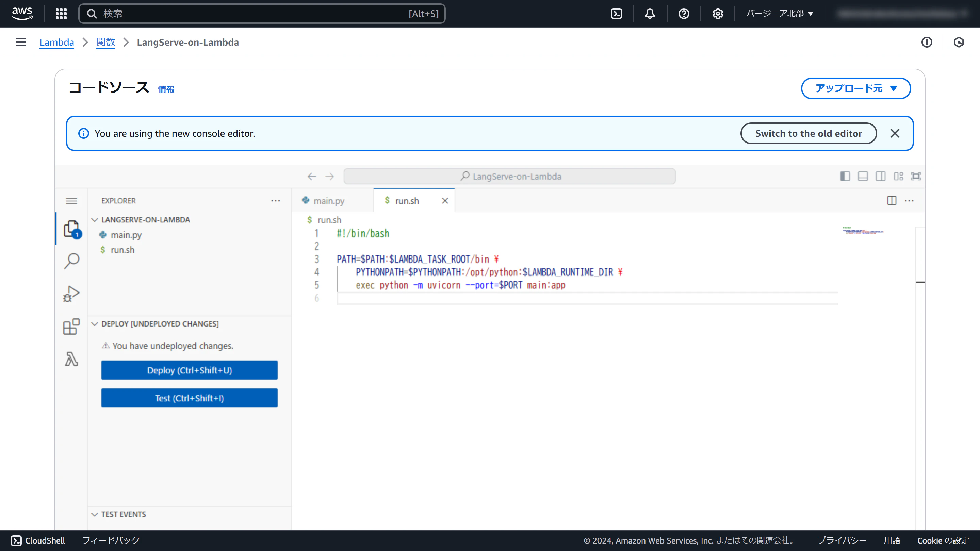Toggle editor fullscreen icon

(x=916, y=176)
